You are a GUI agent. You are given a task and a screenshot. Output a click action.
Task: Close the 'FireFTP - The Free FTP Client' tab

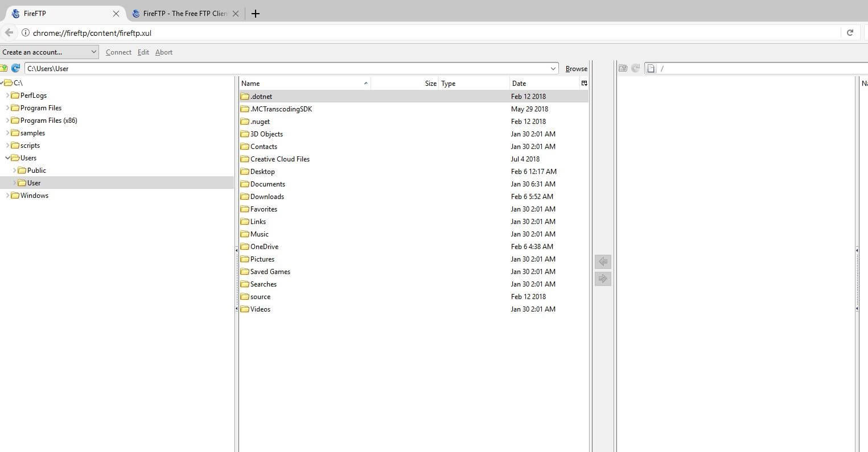[236, 14]
